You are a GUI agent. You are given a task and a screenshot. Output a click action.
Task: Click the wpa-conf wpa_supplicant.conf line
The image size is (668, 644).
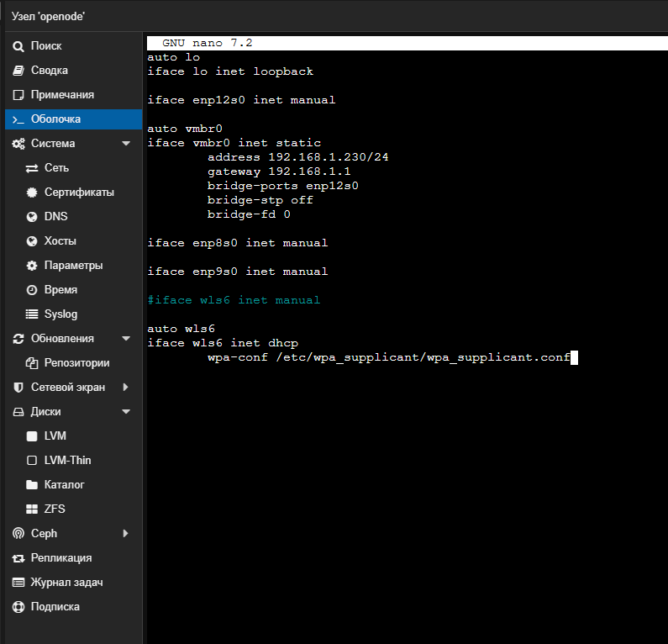click(x=389, y=357)
